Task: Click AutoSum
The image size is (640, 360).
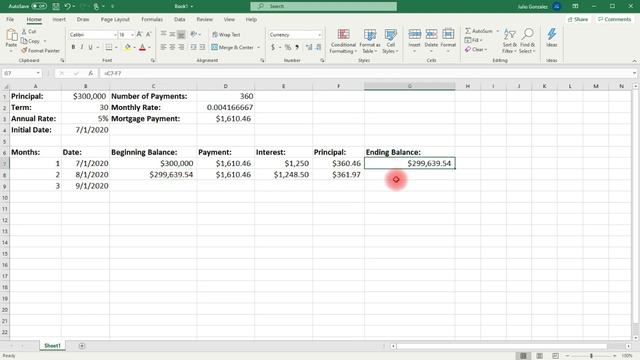Action: 479,31
